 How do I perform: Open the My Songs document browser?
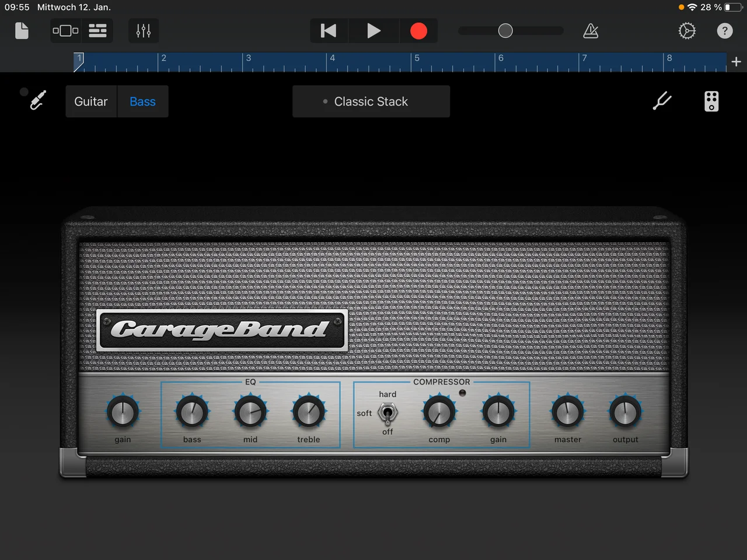tap(22, 31)
